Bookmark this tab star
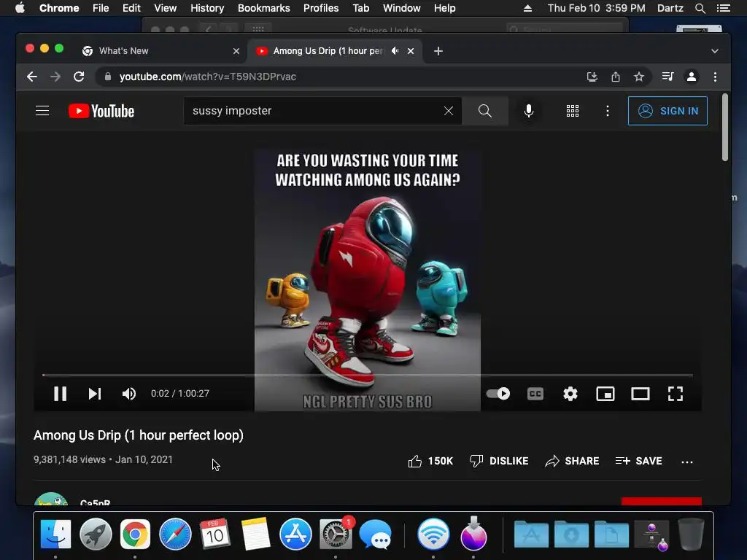Viewport: 747px width, 560px height. (x=639, y=77)
